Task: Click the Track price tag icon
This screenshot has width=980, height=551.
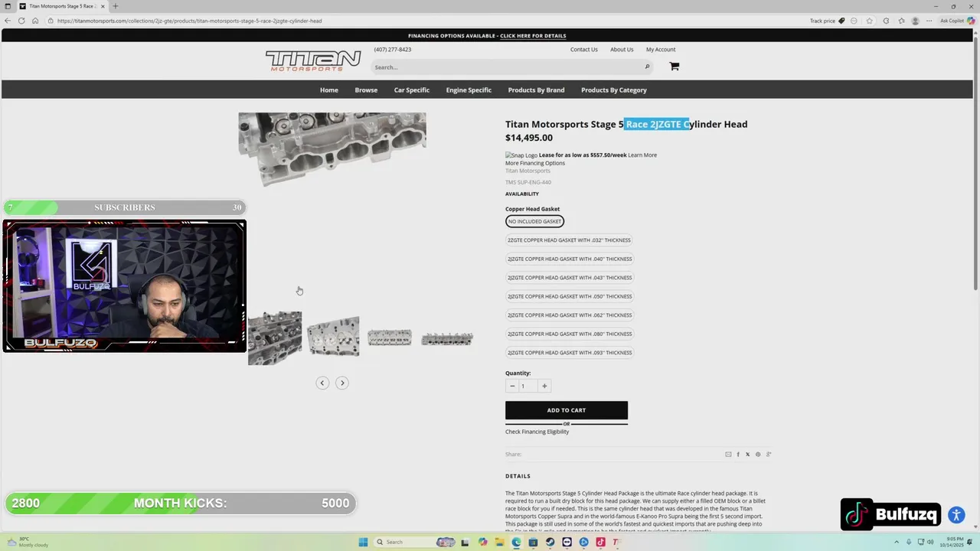Action: click(841, 21)
